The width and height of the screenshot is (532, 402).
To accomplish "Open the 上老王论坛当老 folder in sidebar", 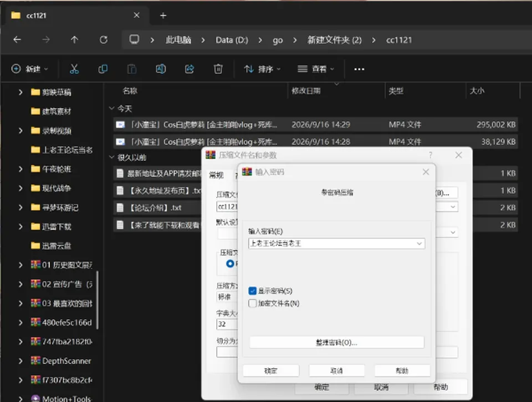I will coord(62,150).
